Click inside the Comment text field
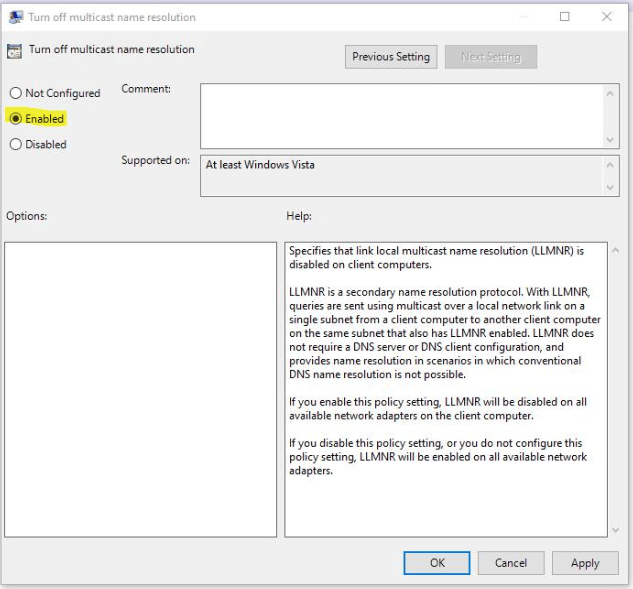 pyautogui.click(x=402, y=116)
